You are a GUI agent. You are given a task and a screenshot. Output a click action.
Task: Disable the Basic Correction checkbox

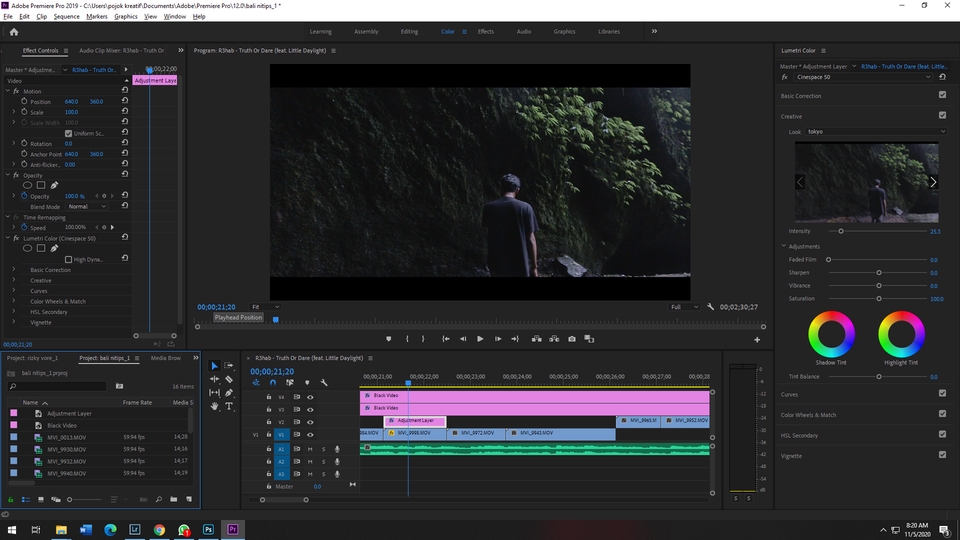942,95
